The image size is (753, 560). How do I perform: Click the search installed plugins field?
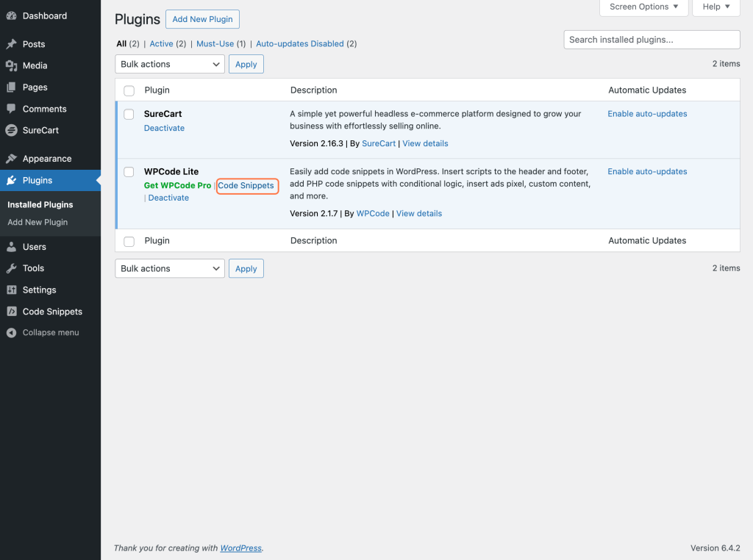(651, 39)
